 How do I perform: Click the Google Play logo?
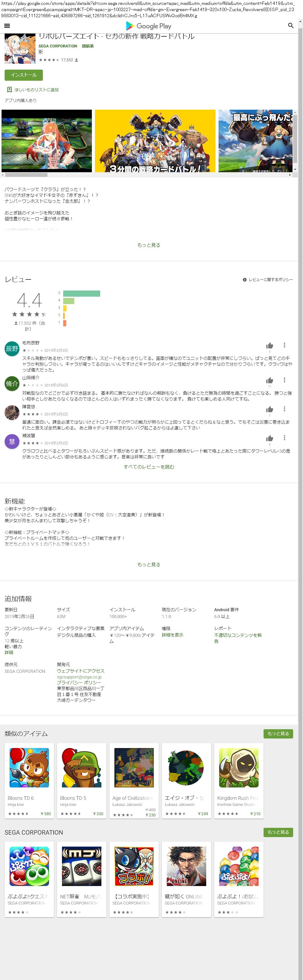click(149, 26)
